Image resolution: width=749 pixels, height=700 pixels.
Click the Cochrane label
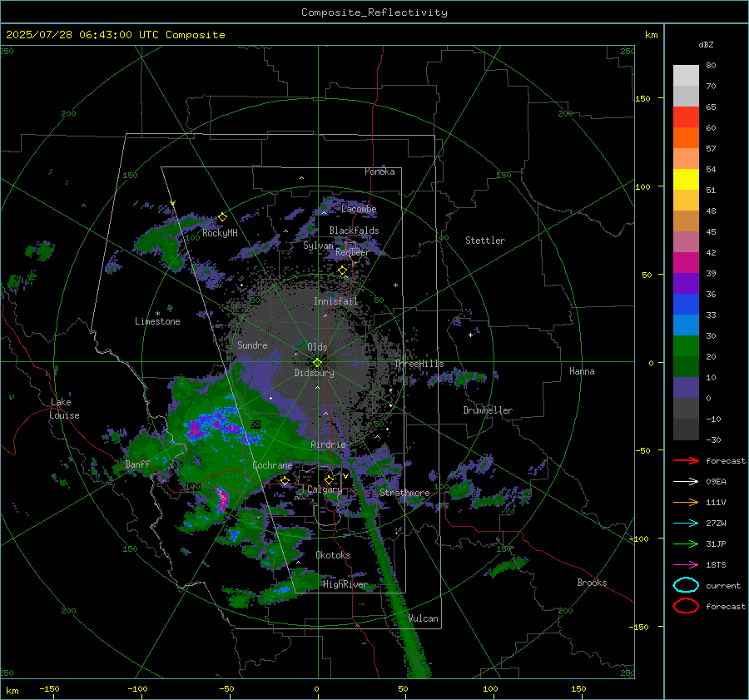tap(272, 465)
